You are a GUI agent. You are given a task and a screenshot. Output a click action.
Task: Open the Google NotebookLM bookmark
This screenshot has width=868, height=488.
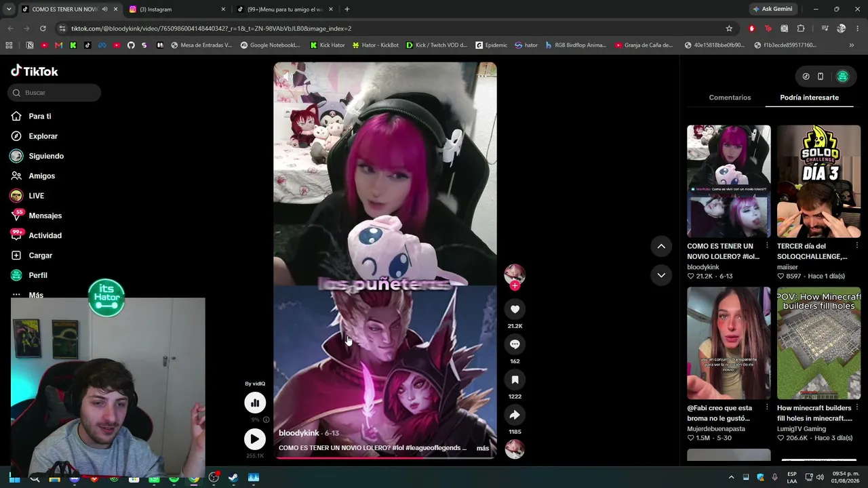pyautogui.click(x=270, y=45)
